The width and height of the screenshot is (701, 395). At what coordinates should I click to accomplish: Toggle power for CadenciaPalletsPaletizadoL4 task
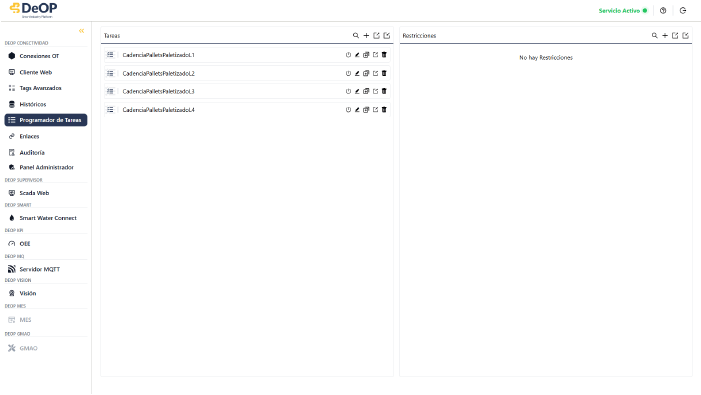click(348, 109)
